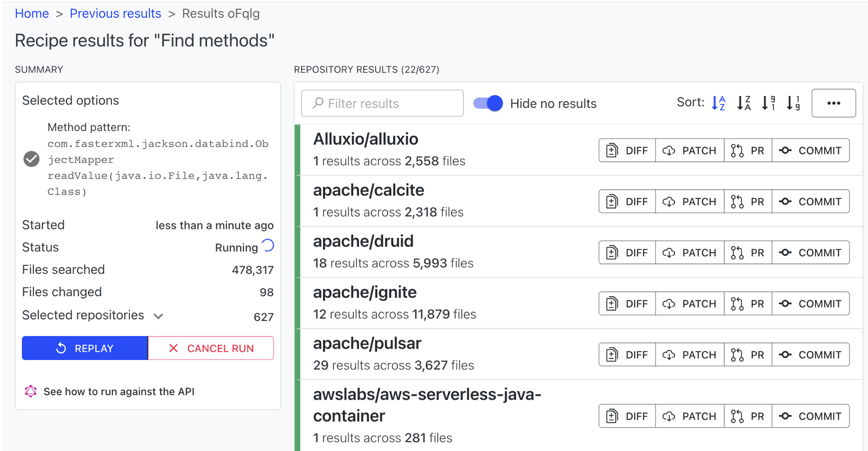
Task: Sort repositories alphabetically A to Z
Action: (718, 103)
